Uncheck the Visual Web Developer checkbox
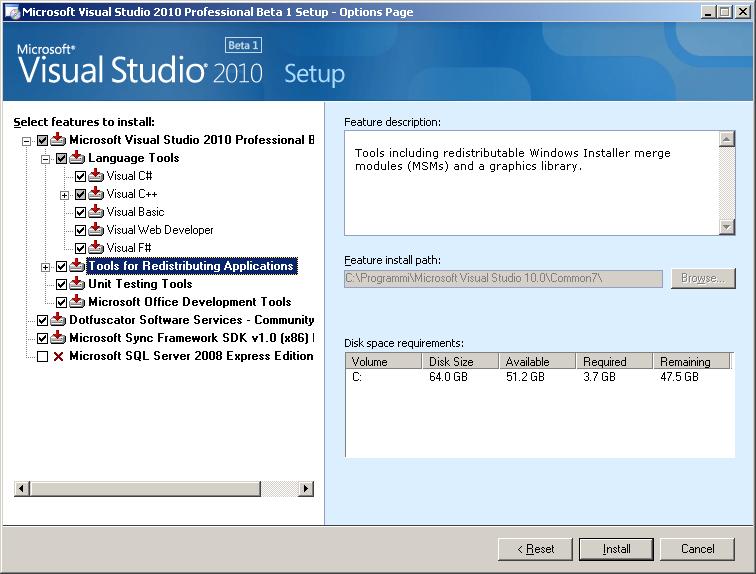This screenshot has width=756, height=574. [x=81, y=230]
